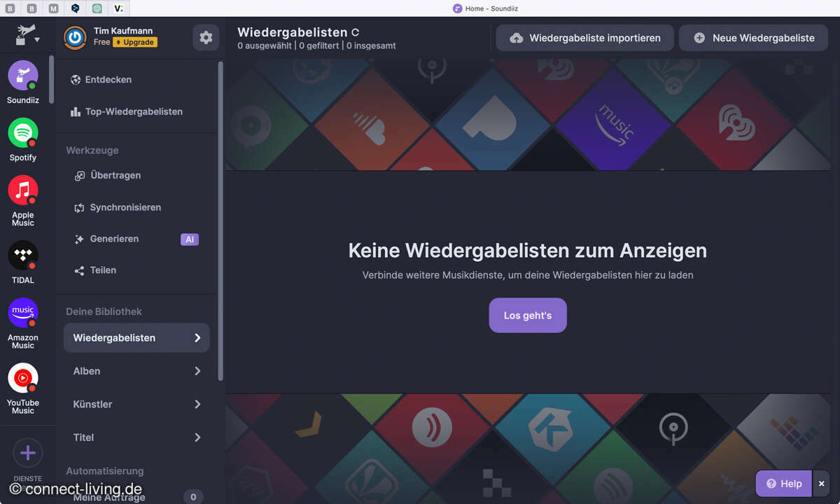
Task: Click the globe icon next to Entdecken
Action: (x=76, y=80)
